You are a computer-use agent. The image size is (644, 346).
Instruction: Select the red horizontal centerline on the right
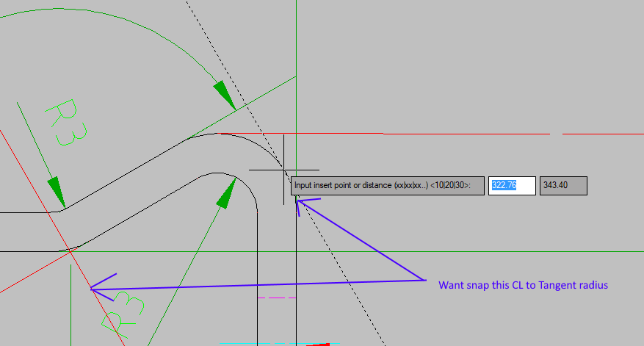pos(468,134)
